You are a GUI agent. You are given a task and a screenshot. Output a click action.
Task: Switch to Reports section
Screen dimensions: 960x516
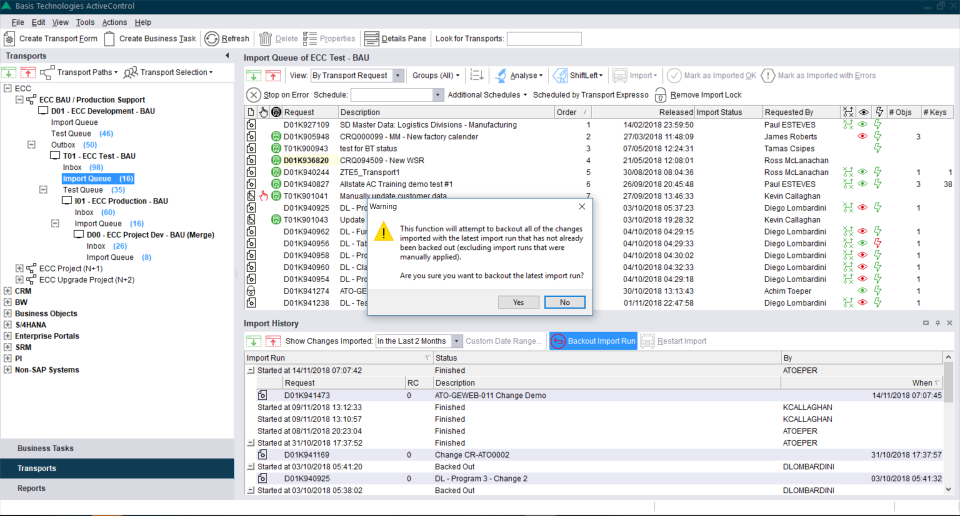117,488
